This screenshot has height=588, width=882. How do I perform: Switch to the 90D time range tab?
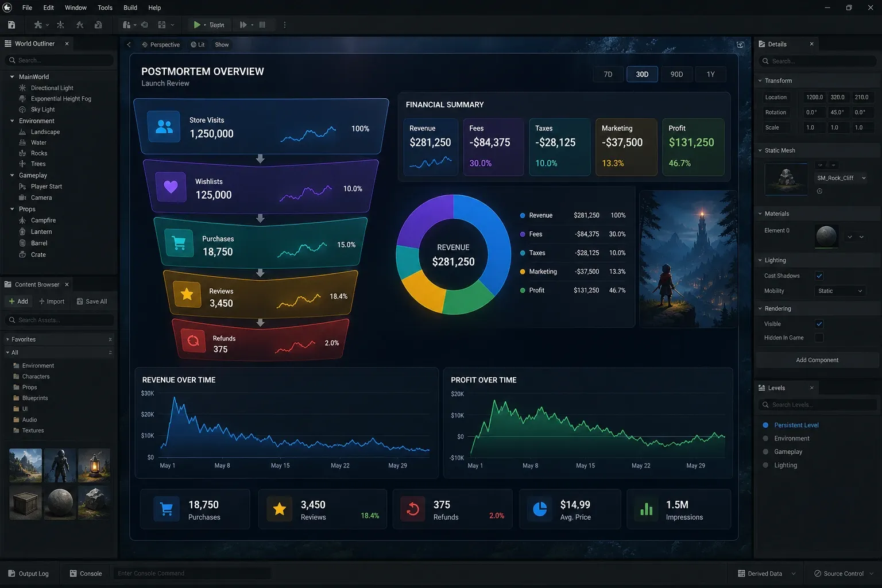pyautogui.click(x=677, y=75)
